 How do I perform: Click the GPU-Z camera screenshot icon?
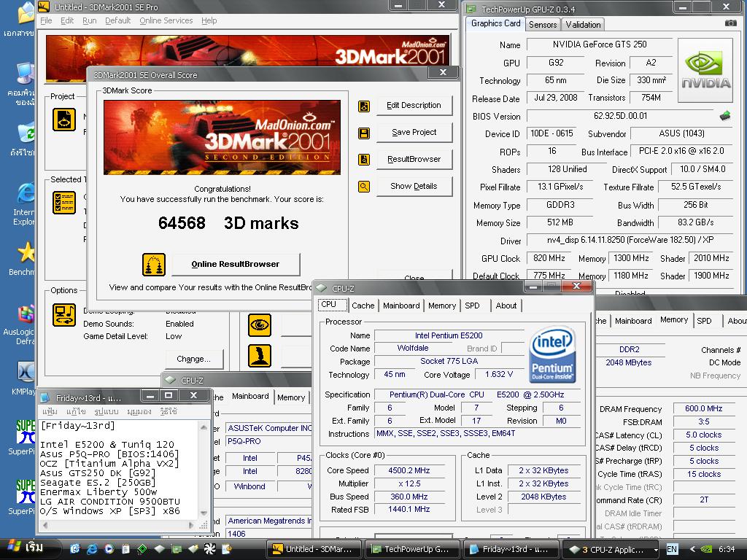730,23
